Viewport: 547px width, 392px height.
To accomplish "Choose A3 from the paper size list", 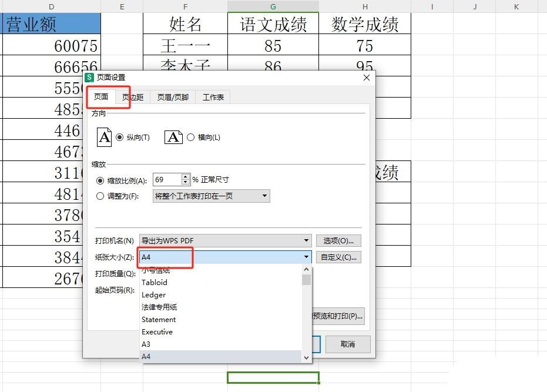I will [220, 344].
